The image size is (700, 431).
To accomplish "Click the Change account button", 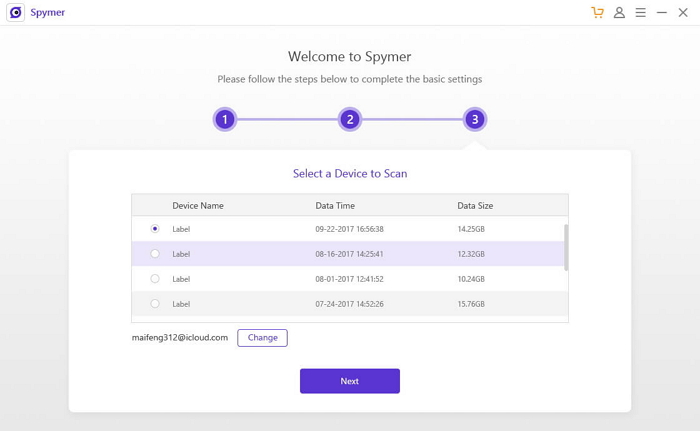I will point(262,338).
